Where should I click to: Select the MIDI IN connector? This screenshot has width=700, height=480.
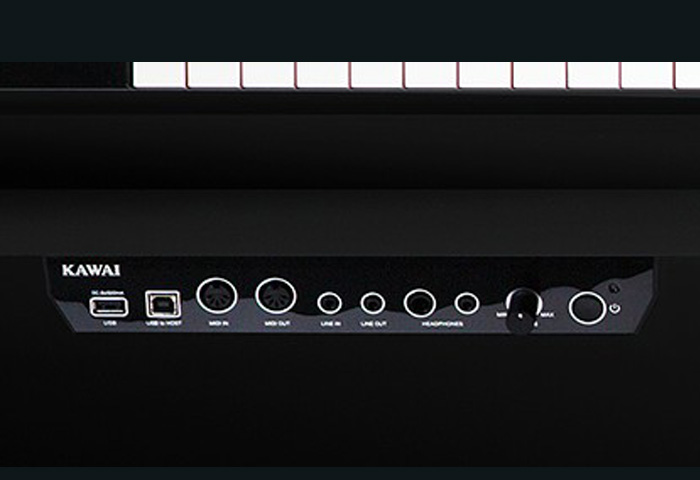point(217,296)
